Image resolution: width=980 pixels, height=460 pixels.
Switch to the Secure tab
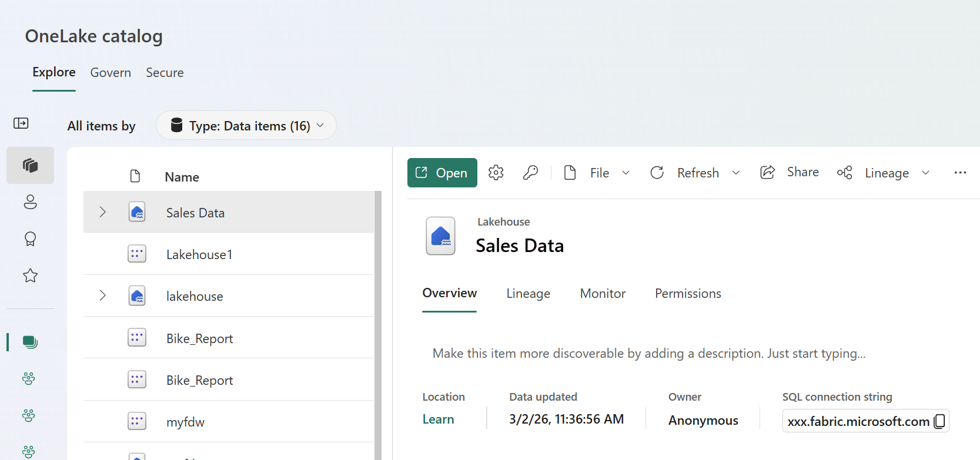165,73
